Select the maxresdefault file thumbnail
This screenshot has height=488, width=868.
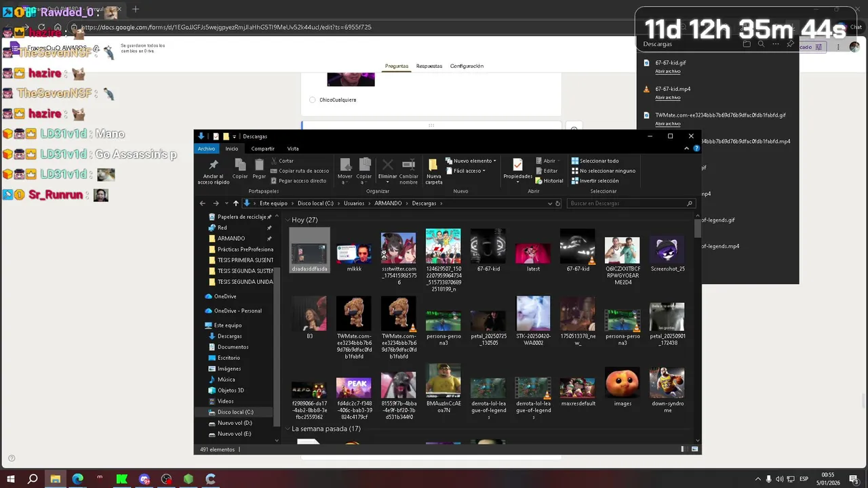click(578, 388)
